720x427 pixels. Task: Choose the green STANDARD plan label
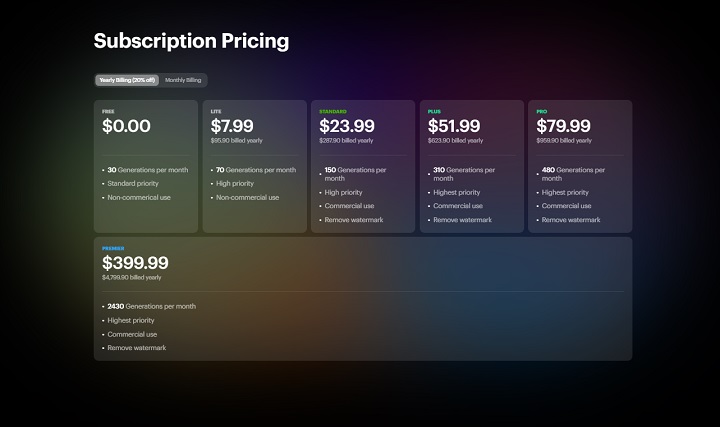pos(333,111)
